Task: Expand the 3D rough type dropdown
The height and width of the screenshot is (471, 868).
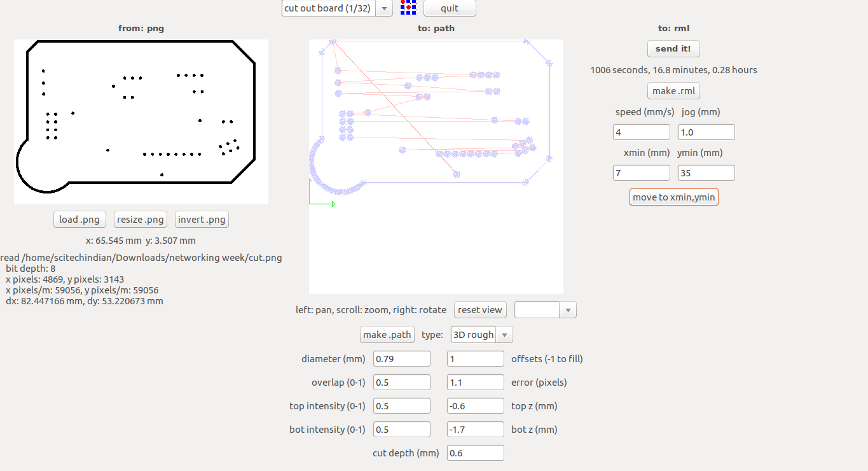Action: [481, 335]
